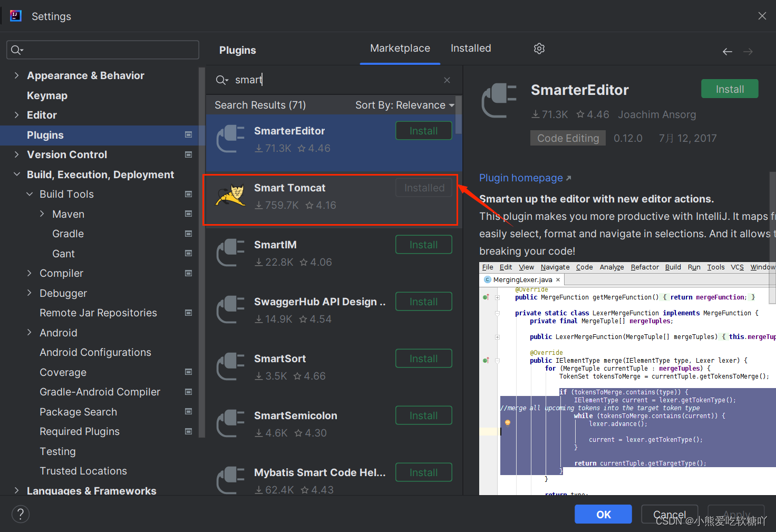Install the SmartSort plugin
Screen dimensions: 776x532
[x=424, y=359]
